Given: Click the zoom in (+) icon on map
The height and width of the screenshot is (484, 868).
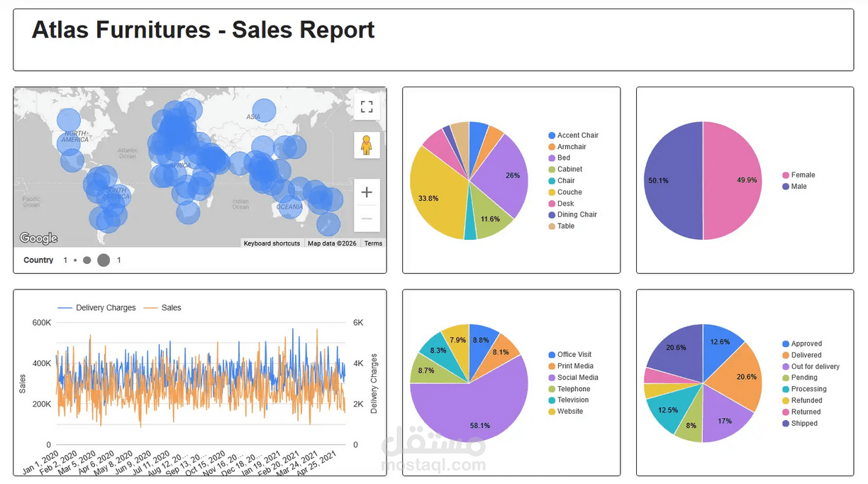Looking at the screenshot, I should (367, 192).
